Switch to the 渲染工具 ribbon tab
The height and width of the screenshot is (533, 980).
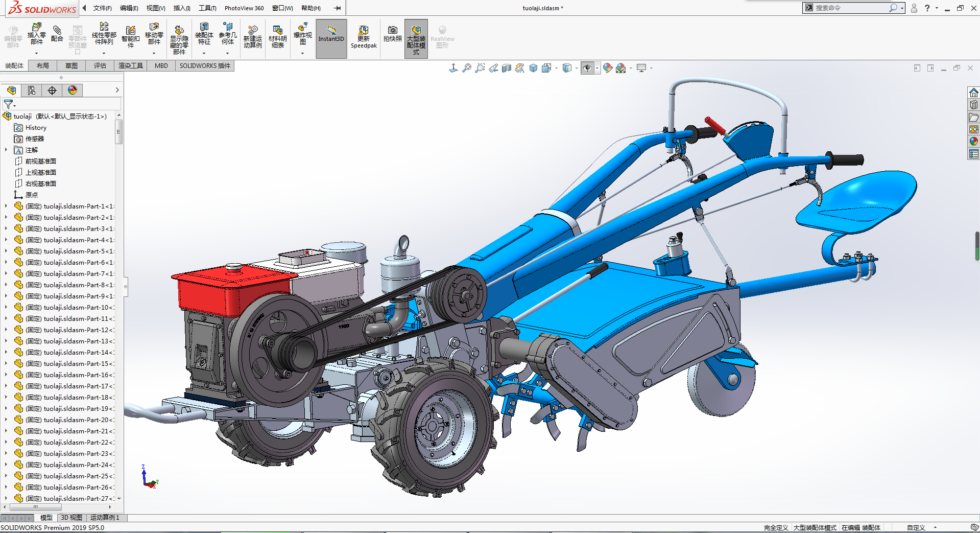click(x=131, y=65)
